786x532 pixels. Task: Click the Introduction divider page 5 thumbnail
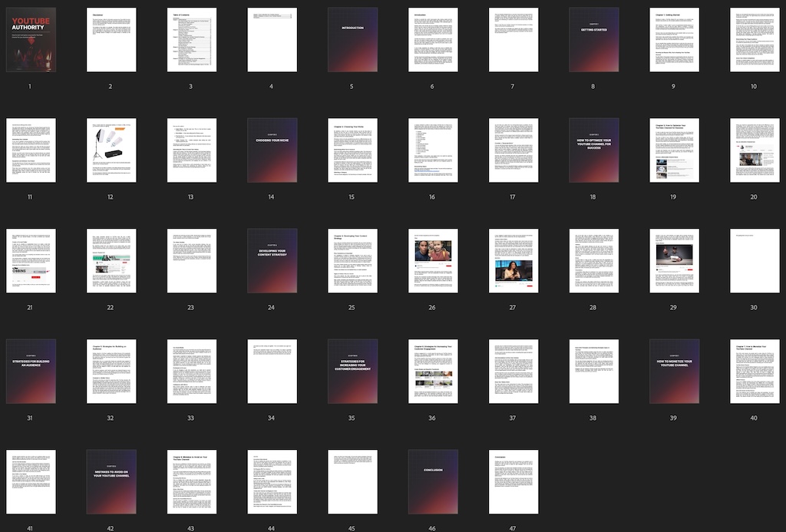(352, 40)
